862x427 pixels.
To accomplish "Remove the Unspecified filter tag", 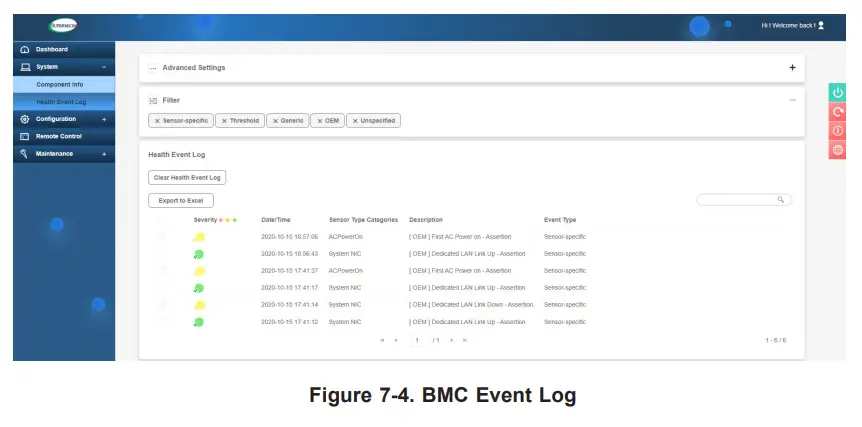I will tap(355, 121).
